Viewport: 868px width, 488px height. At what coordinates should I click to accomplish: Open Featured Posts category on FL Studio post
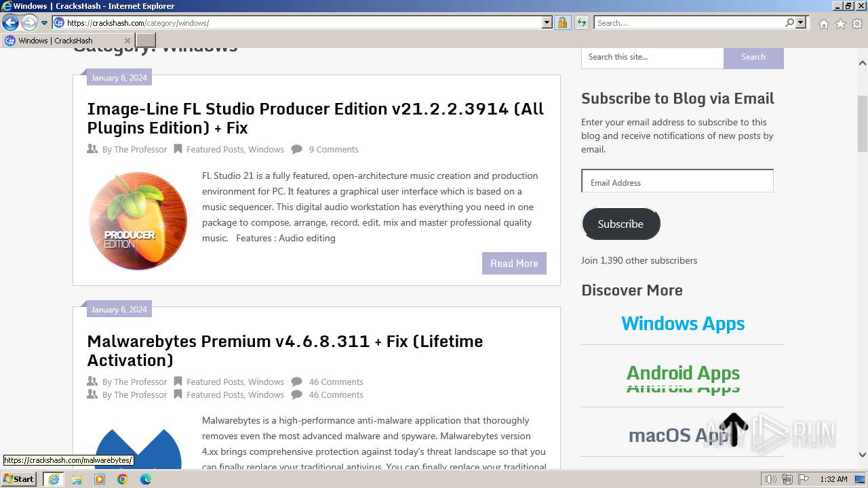tap(214, 150)
